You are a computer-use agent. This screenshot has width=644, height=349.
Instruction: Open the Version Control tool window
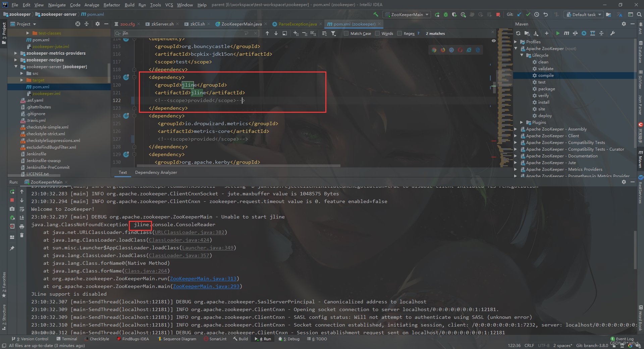(30, 339)
